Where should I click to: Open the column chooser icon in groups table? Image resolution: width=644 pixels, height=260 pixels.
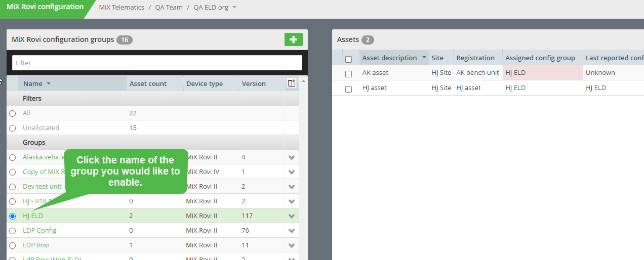(x=292, y=83)
